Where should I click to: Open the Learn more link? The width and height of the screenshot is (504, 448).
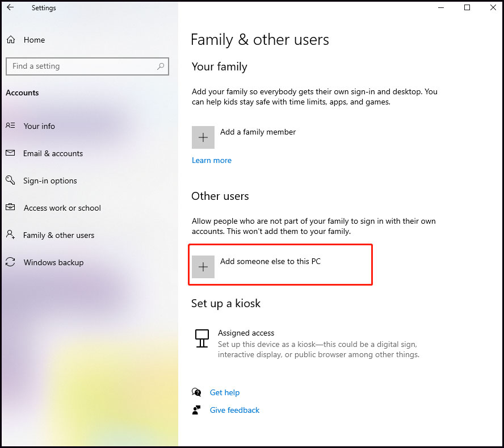(x=212, y=160)
